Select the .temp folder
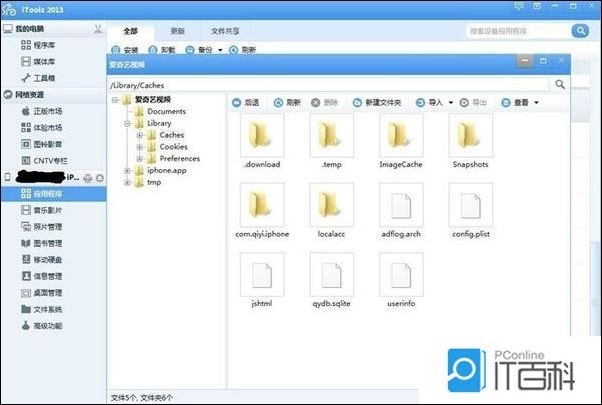This screenshot has height=405, width=602. (x=332, y=141)
